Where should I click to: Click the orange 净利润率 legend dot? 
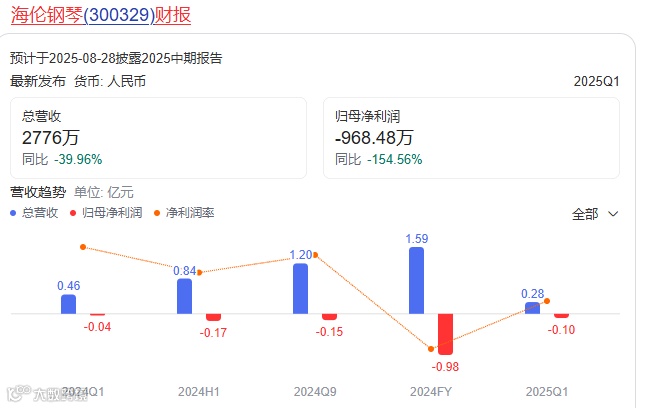click(157, 213)
